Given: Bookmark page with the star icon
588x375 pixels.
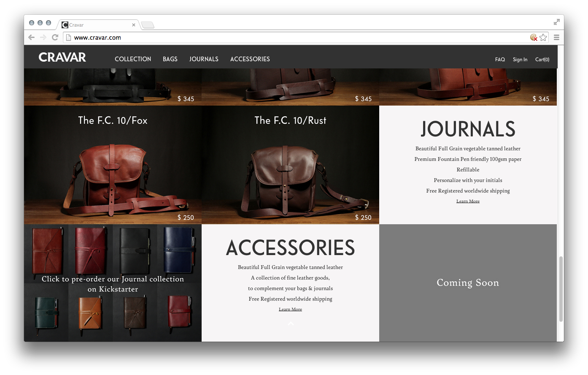Looking at the screenshot, I should (x=543, y=38).
